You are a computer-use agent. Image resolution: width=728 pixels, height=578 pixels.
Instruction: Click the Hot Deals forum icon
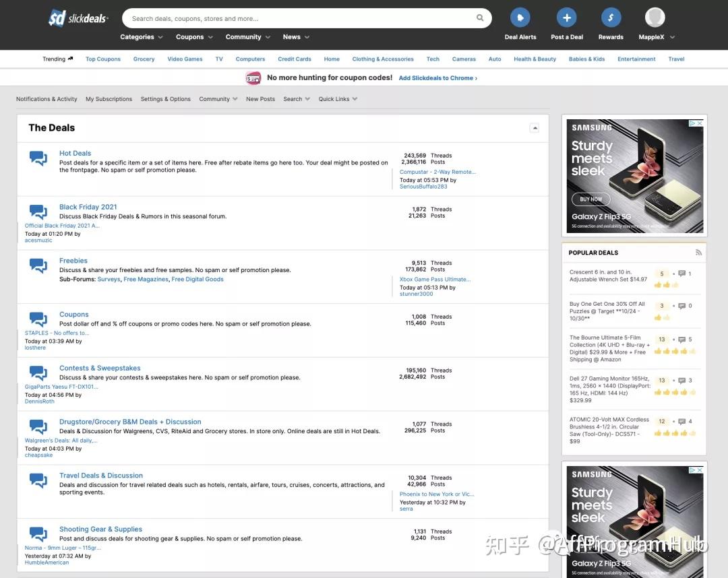(38, 158)
